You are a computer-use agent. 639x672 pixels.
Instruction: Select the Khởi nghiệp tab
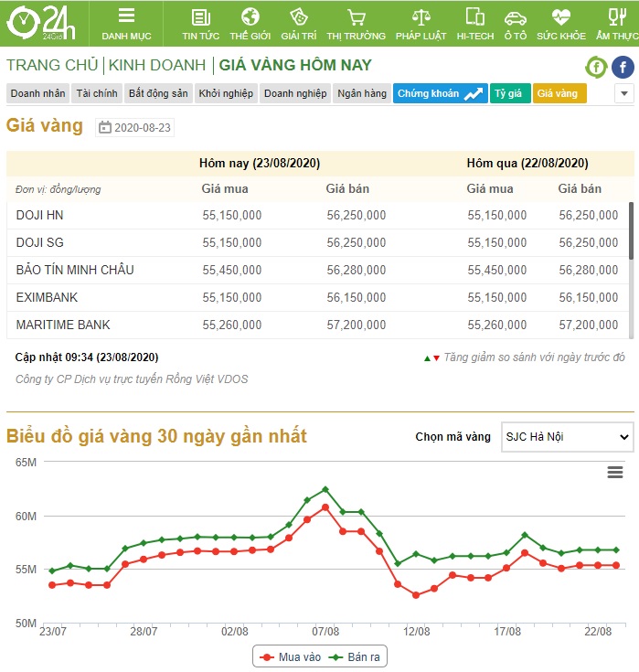point(226,93)
